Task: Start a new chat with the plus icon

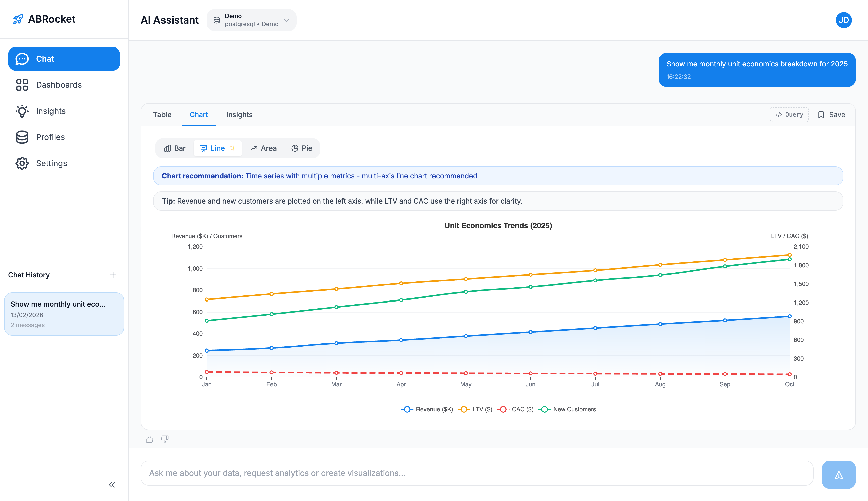Action: (113, 275)
